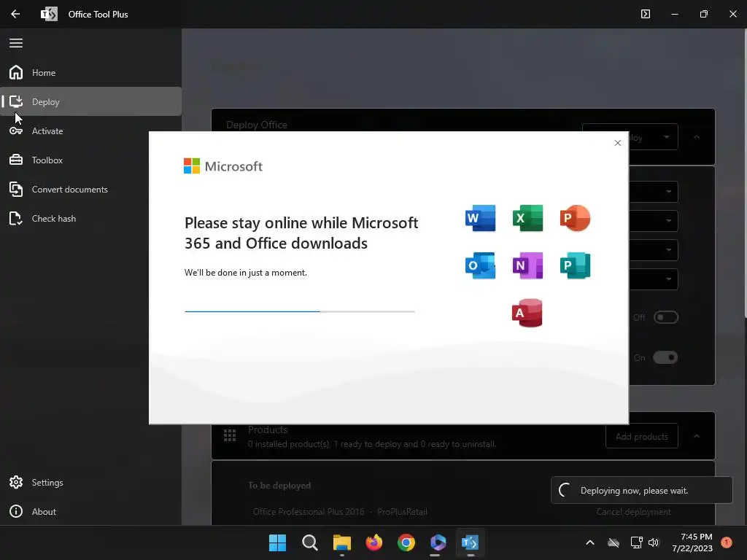Toggle the switch labeled Off
This screenshot has width=747, height=560.
point(665,317)
